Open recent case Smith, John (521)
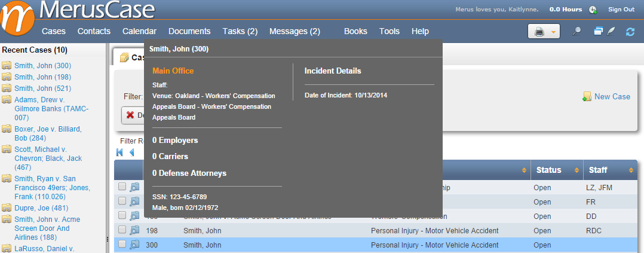This screenshot has width=644, height=253. point(43,88)
